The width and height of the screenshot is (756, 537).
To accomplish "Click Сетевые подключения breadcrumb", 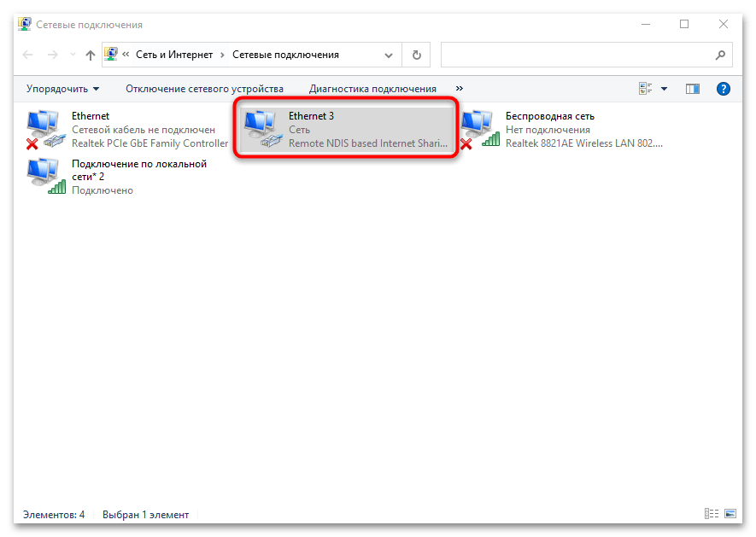I will [285, 55].
